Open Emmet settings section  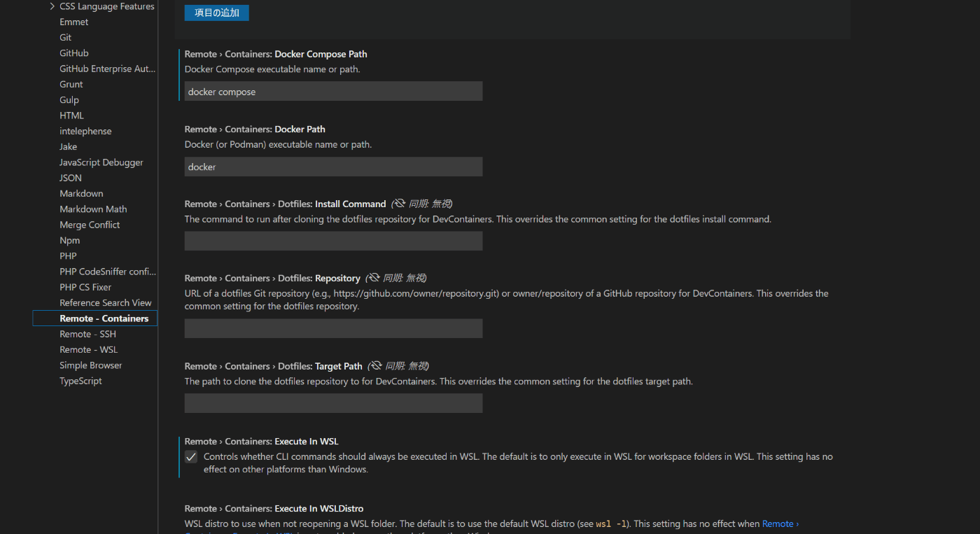pyautogui.click(x=74, y=22)
